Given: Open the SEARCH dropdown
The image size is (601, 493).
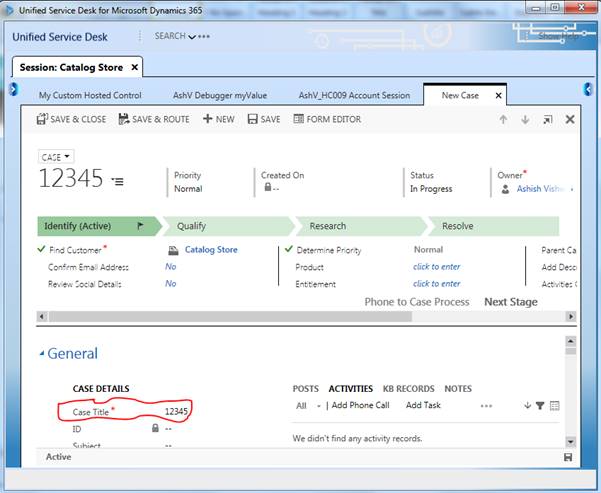Looking at the screenshot, I should click(175, 36).
